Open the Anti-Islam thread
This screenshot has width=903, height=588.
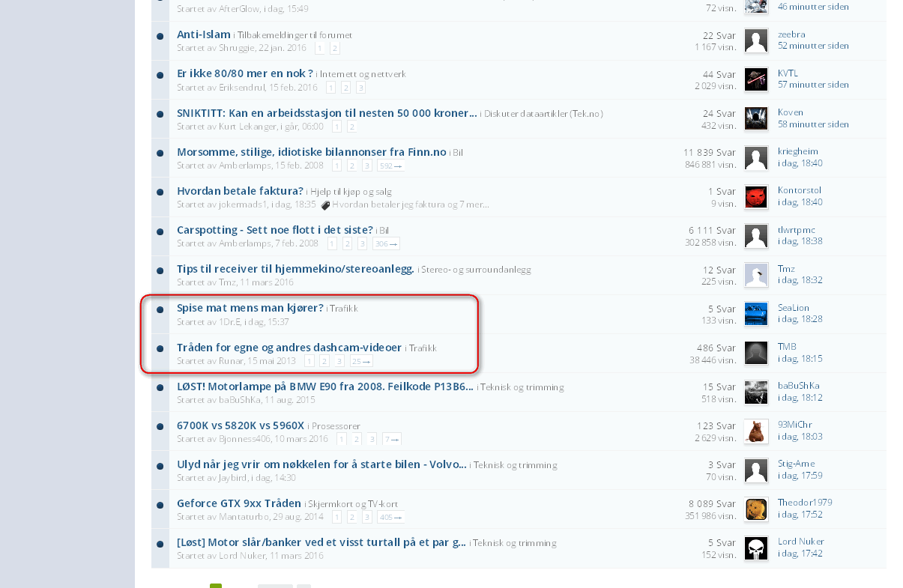(204, 34)
